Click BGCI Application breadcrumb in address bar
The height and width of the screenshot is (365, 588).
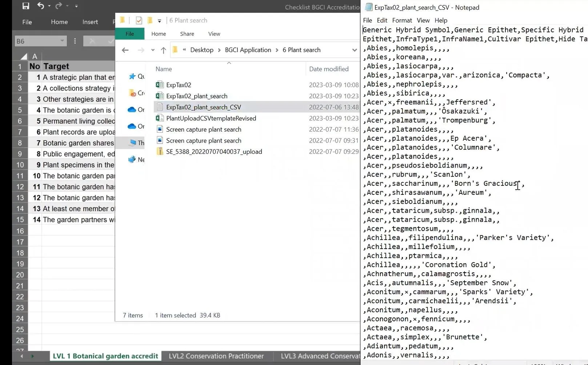(x=248, y=50)
